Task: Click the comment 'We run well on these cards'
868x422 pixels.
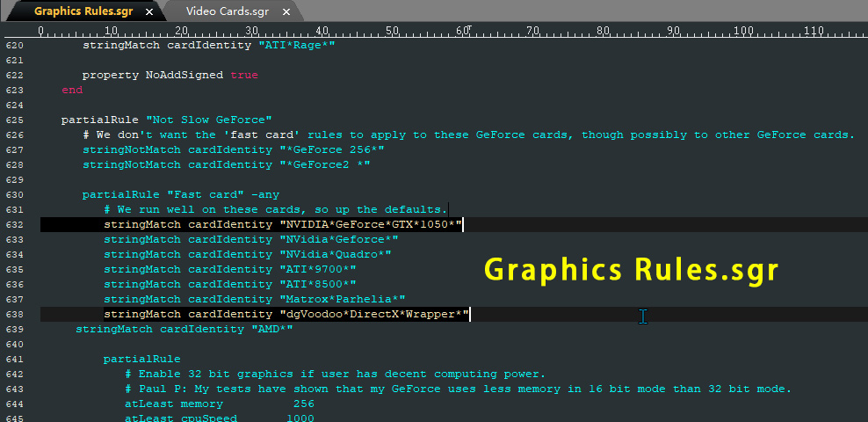Action: tap(275, 209)
